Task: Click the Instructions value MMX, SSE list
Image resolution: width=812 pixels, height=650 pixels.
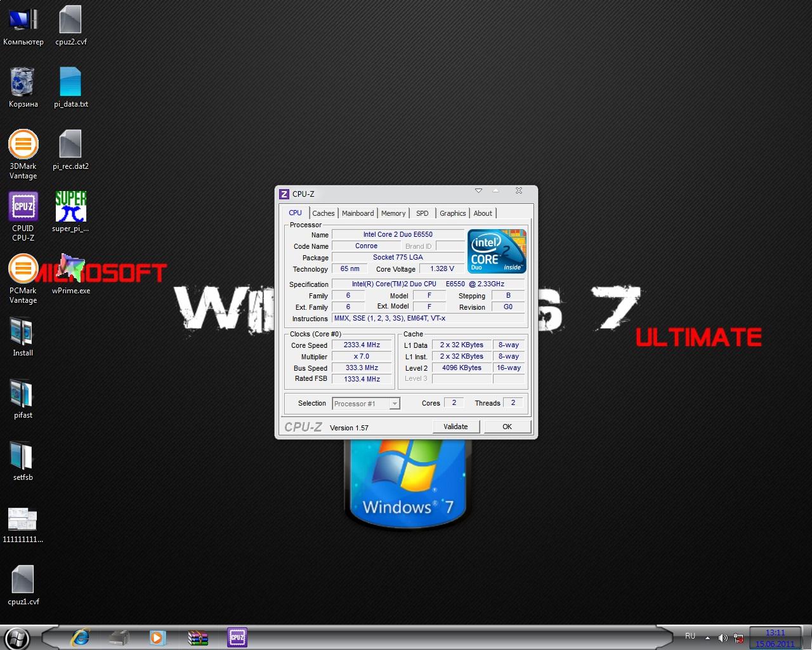Action: (x=429, y=319)
